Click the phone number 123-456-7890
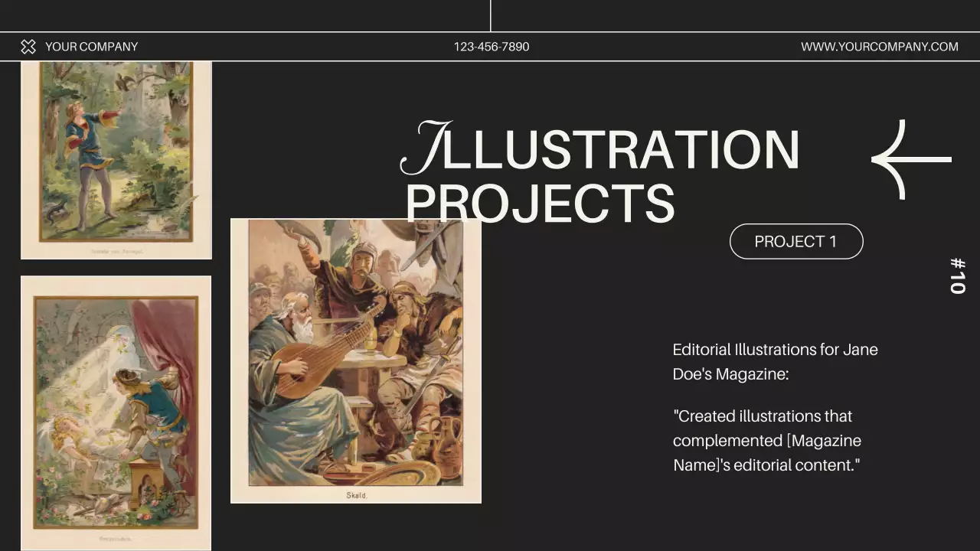980x551 pixels. tap(491, 47)
